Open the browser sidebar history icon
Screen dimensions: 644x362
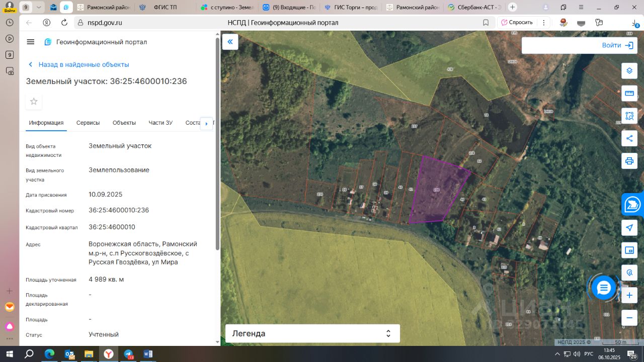pos(9,23)
